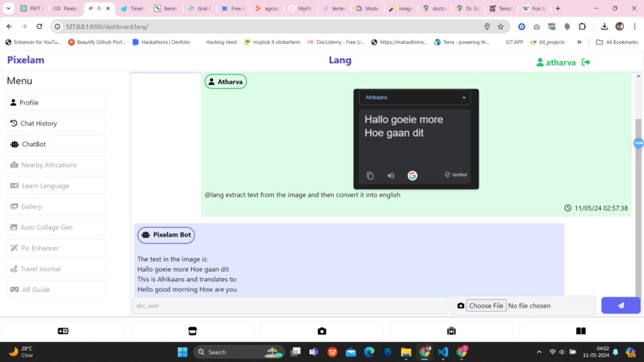Switch to the MyFit tab
644x362 pixels.
coord(301,8)
